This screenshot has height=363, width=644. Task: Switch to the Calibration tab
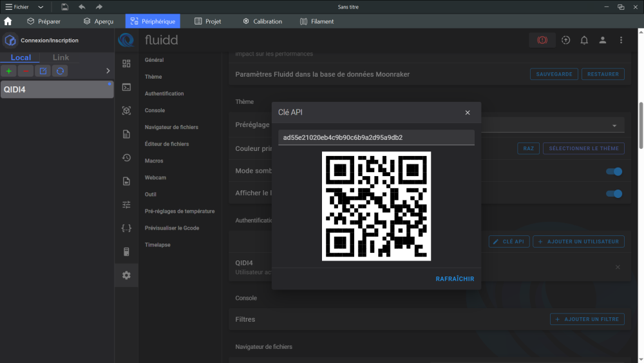point(262,21)
